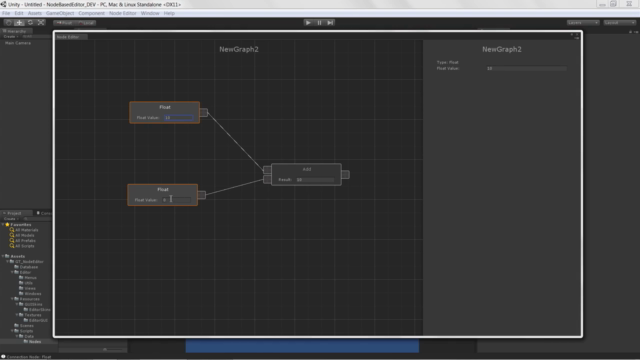640x360 pixels.
Task: Click the Windows folder icon
Action: click(21, 293)
